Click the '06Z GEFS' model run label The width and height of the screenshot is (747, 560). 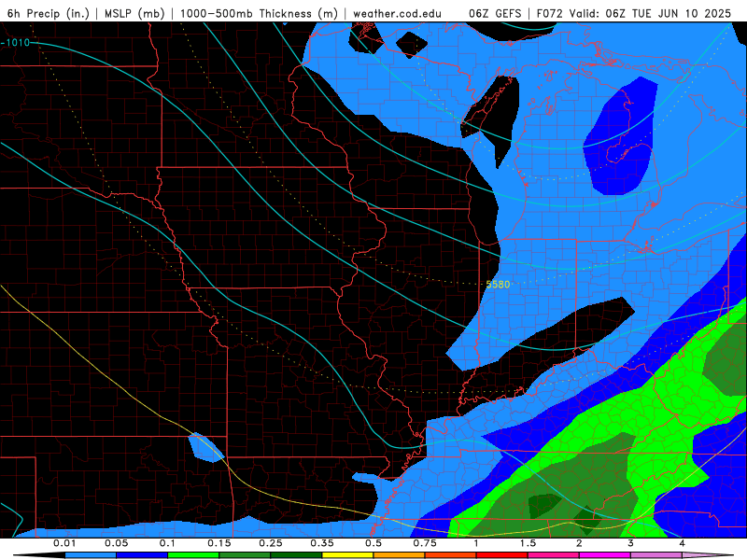(x=495, y=14)
